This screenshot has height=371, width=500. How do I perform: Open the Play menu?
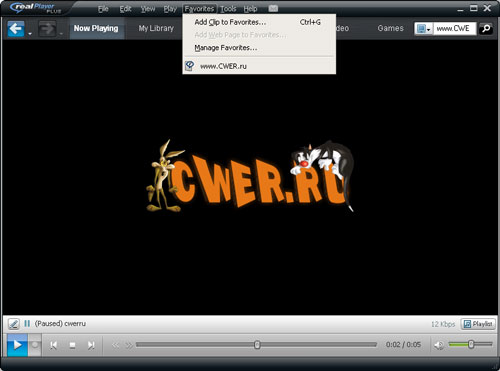170,9
